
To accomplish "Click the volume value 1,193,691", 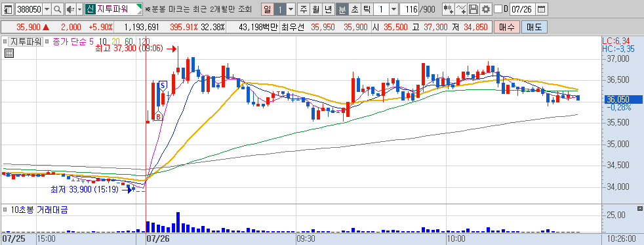I will coord(141,28).
